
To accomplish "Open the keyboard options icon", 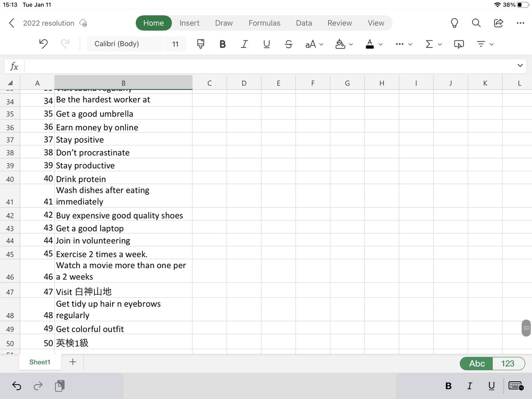I will point(516,386).
